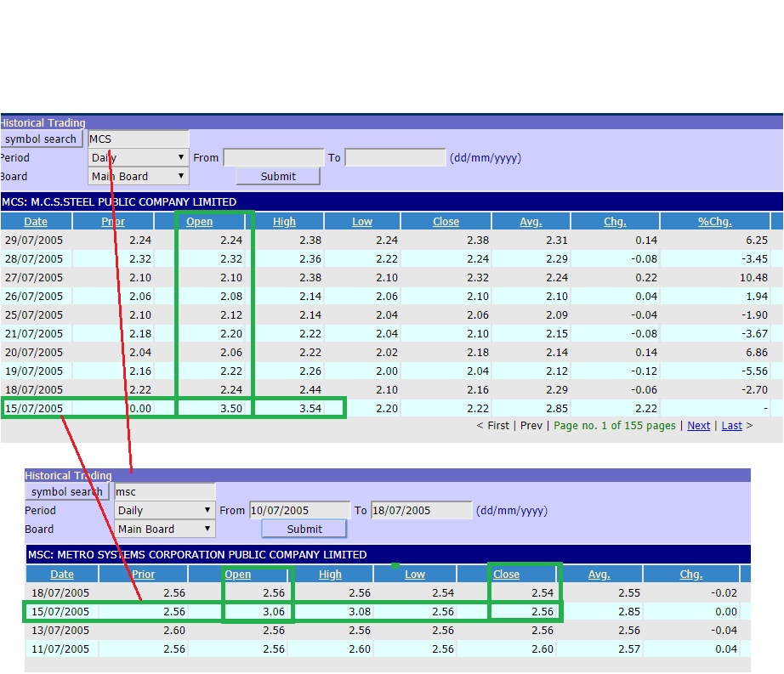This screenshot has height=674, width=784.
Task: Open the Period dropdown in the MCS panel
Action: pyautogui.click(x=139, y=157)
